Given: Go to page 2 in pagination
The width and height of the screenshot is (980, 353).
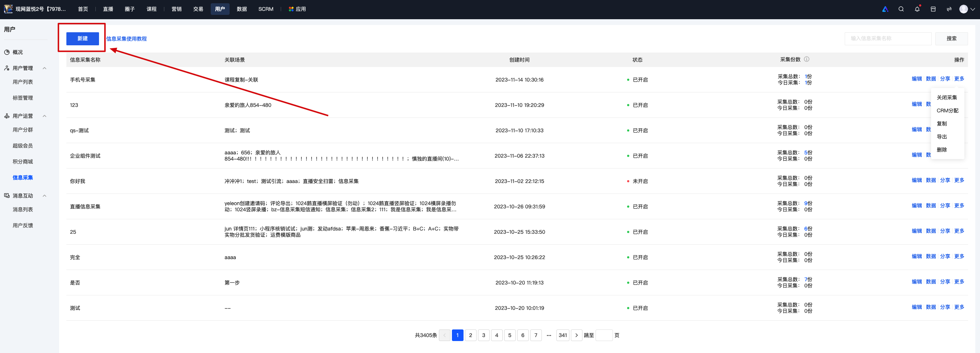Looking at the screenshot, I should [471, 335].
